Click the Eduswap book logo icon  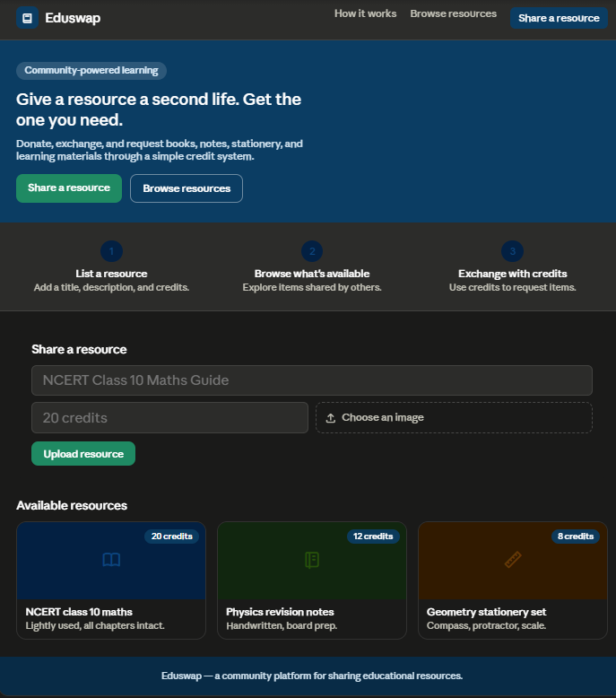27,18
